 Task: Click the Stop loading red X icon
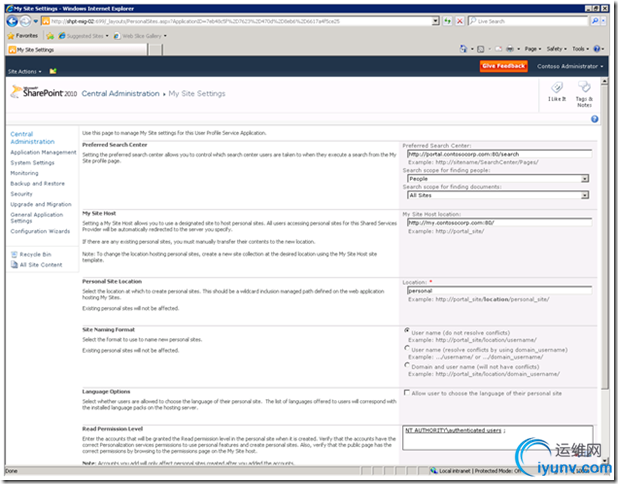(460, 21)
